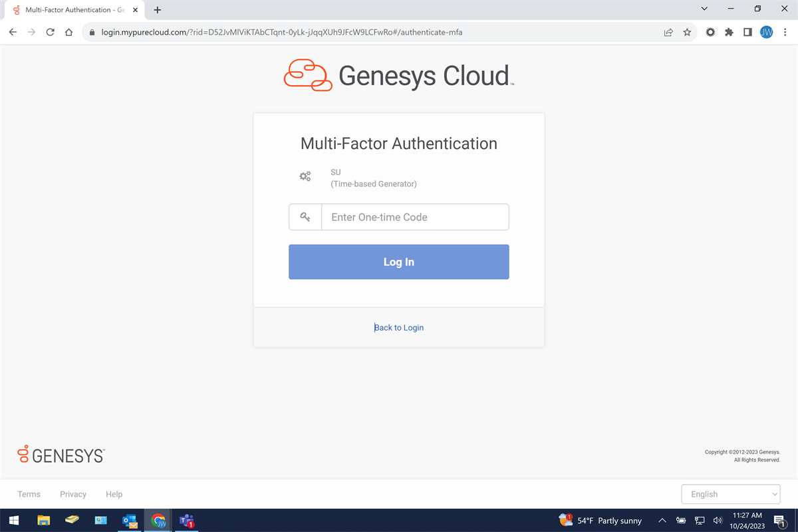Open a new browser tab
This screenshot has width=798, height=532.
[x=157, y=9]
